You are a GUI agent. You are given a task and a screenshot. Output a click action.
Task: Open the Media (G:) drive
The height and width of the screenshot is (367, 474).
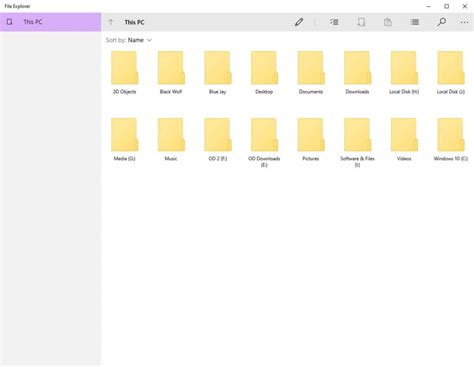click(124, 140)
